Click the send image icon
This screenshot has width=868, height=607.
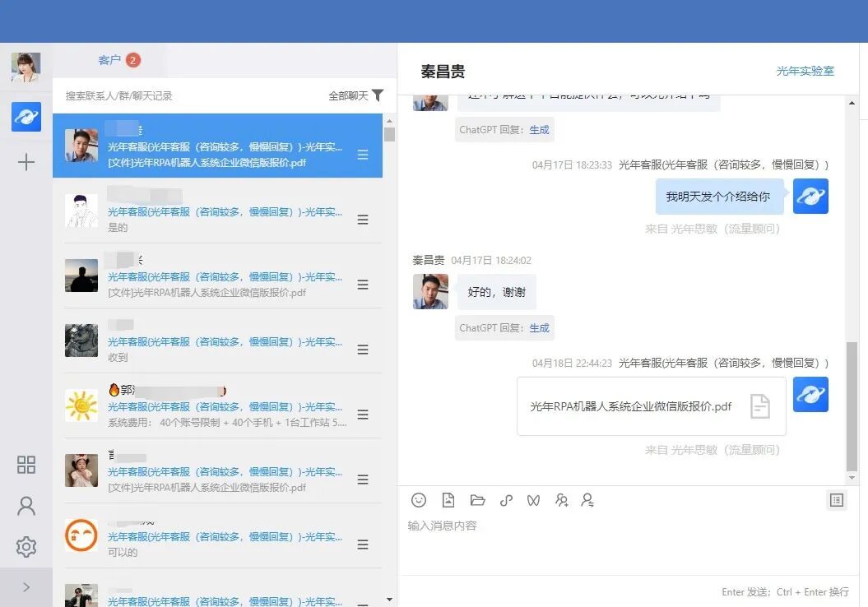(448, 500)
